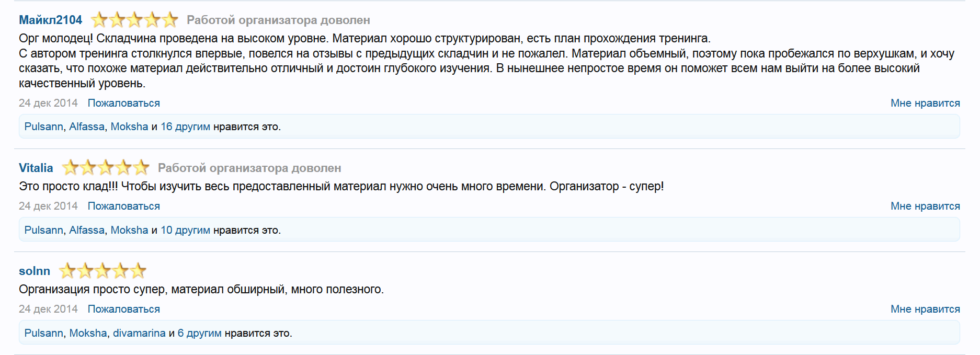This screenshot has height=355, width=980.
Task: Open Moksha profile in first review's likes
Action: pos(129,127)
